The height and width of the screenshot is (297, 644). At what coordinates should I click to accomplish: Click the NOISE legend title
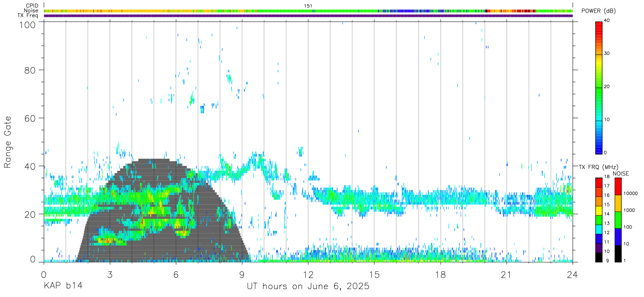pos(620,173)
